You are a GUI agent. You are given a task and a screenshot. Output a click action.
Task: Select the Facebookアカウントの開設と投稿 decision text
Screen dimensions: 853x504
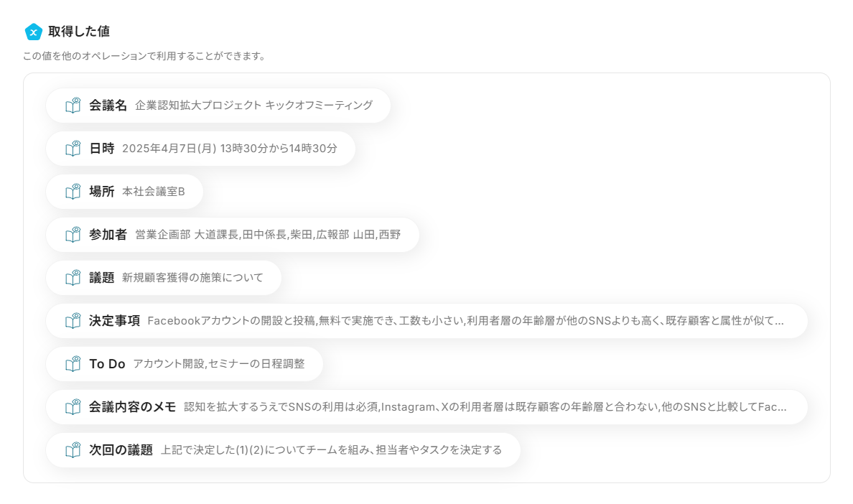click(x=465, y=321)
